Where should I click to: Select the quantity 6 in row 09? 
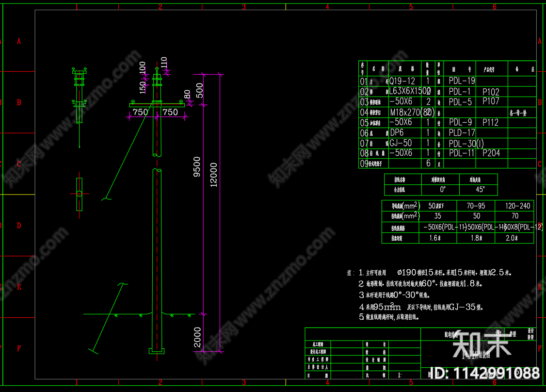pyautogui.click(x=428, y=163)
